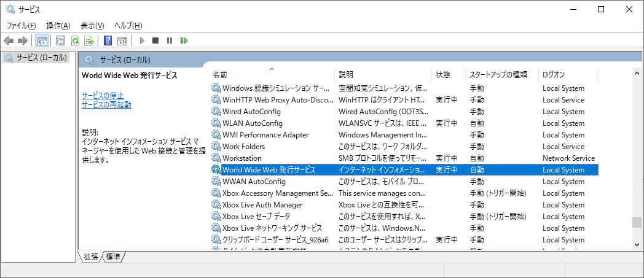
Task: Click the Start Service play icon
Action: (x=142, y=41)
